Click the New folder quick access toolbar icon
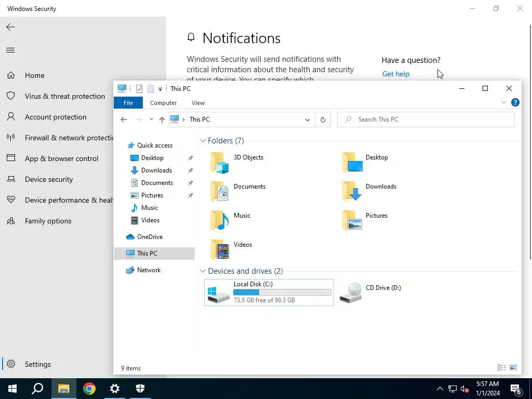Screen dimensions: 532x399 click(151, 89)
